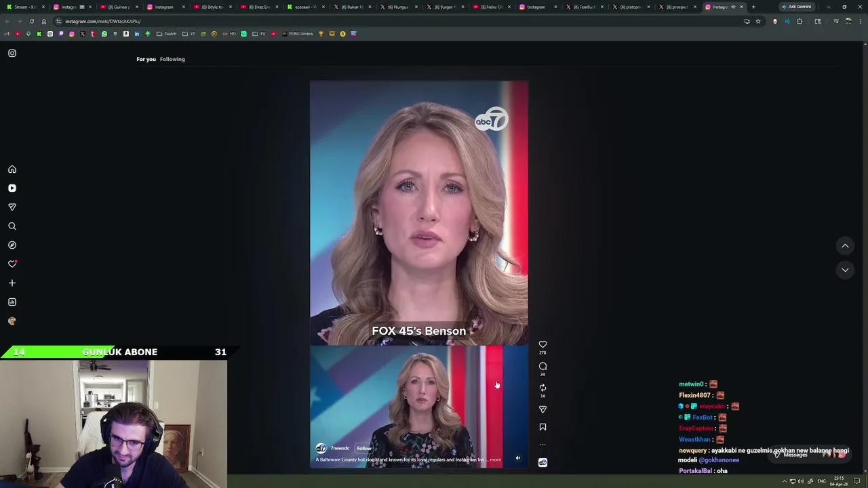
Task: Open the EV bookmarks folder
Action: tap(259, 34)
